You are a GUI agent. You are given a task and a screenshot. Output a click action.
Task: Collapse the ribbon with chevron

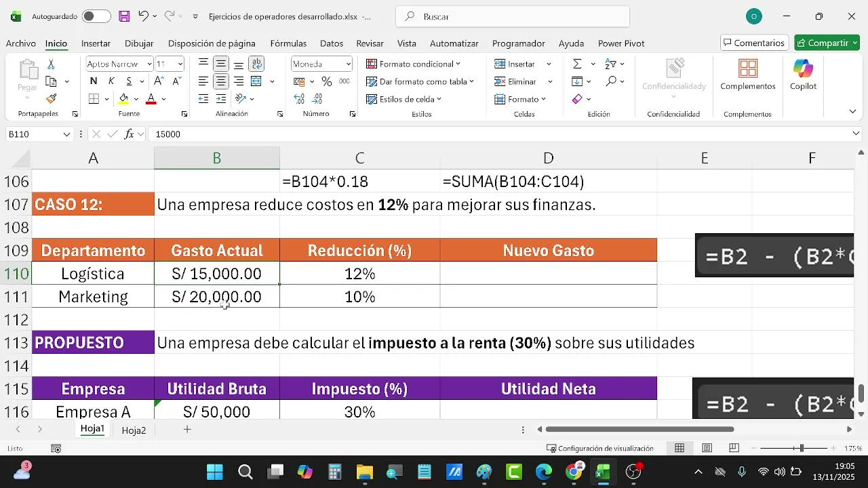pos(853,111)
